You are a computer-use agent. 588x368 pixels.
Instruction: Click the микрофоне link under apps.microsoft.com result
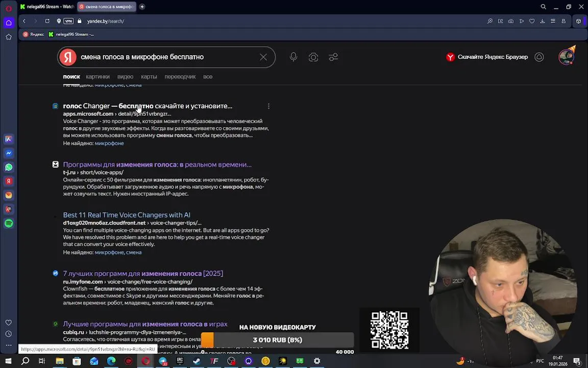pyautogui.click(x=109, y=143)
